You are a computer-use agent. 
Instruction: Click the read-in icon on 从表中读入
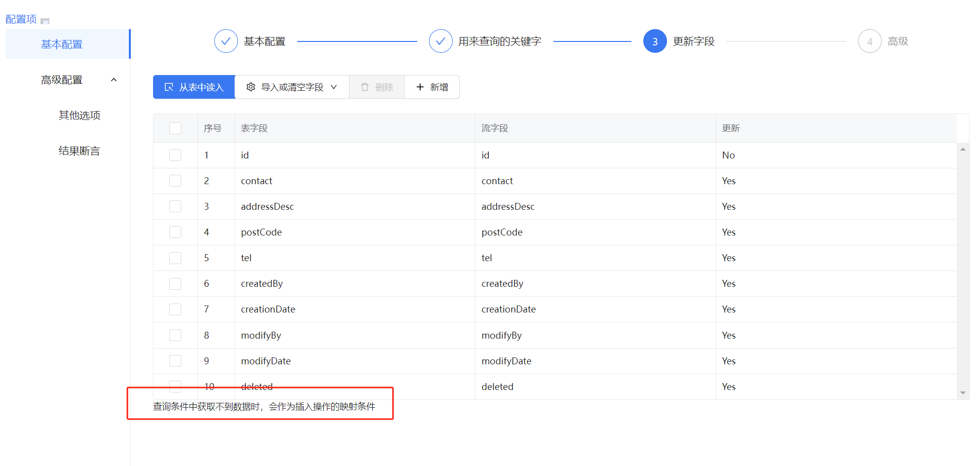(169, 87)
